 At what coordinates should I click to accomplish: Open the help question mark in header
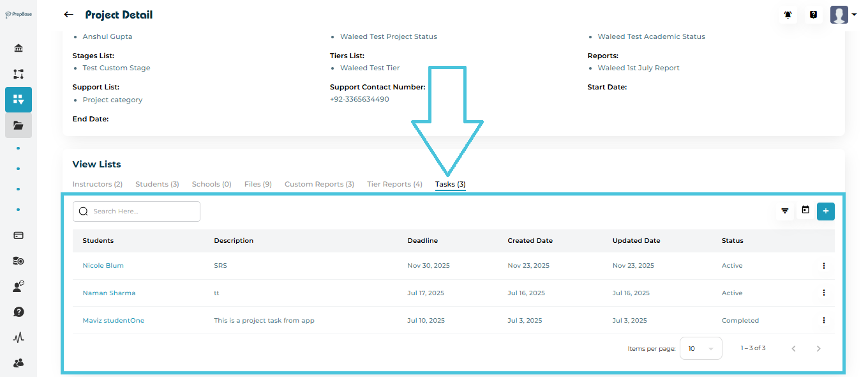[813, 15]
